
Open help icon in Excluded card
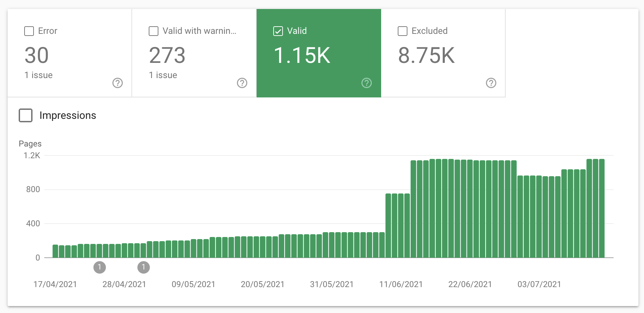pyautogui.click(x=491, y=83)
